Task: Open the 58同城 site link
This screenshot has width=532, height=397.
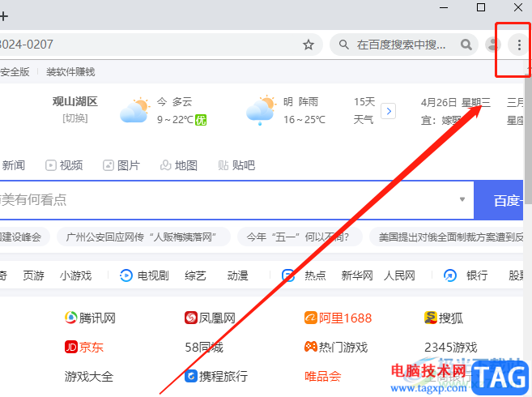Action: click(204, 347)
